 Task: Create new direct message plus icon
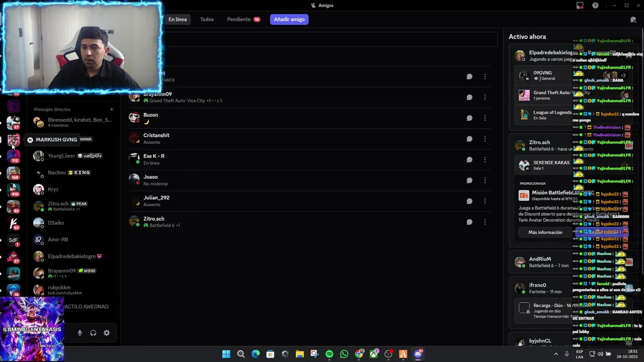coord(112,109)
